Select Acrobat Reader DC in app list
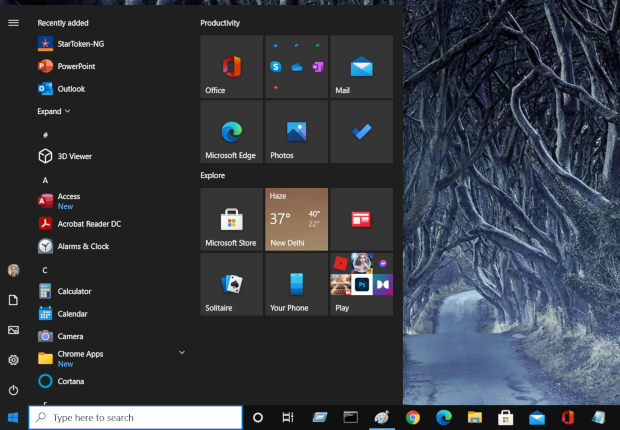Screen dimensions: 620x430 click(x=89, y=224)
